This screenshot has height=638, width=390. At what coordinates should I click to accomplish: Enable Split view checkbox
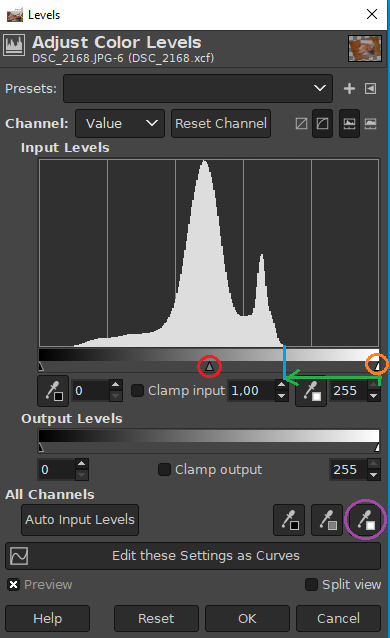point(311,585)
